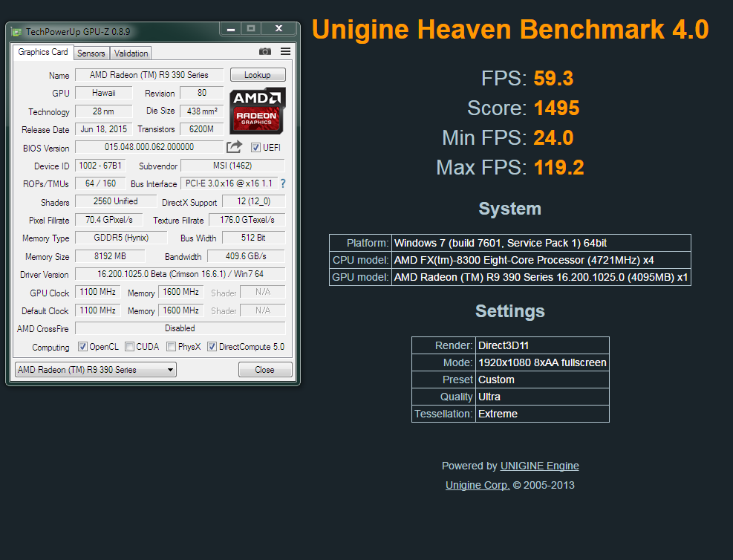Click the Shaders field 2560 Unified
Image resolution: width=733 pixels, height=560 pixels.
click(x=115, y=201)
